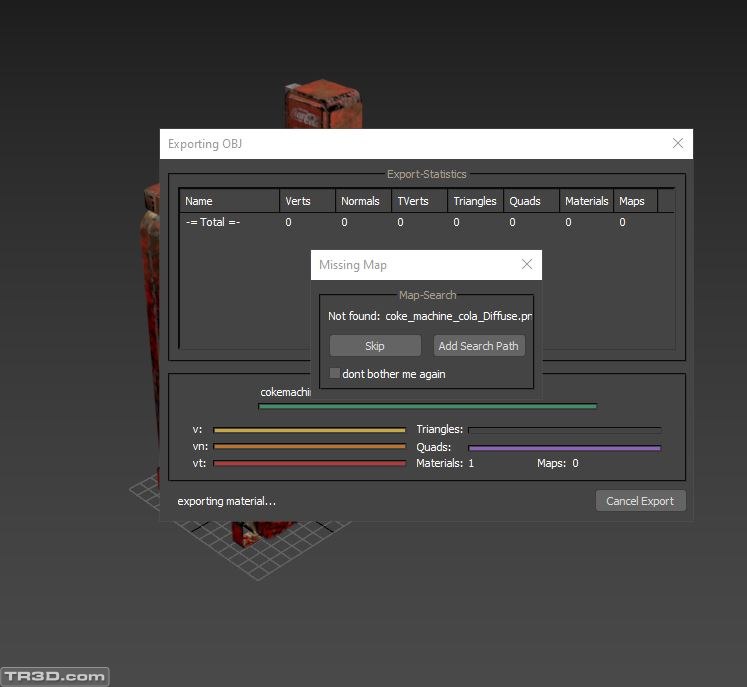The width and height of the screenshot is (747, 687).
Task: Click the missing coke_machine_cola_Diffuse filename text
Action: 458,316
